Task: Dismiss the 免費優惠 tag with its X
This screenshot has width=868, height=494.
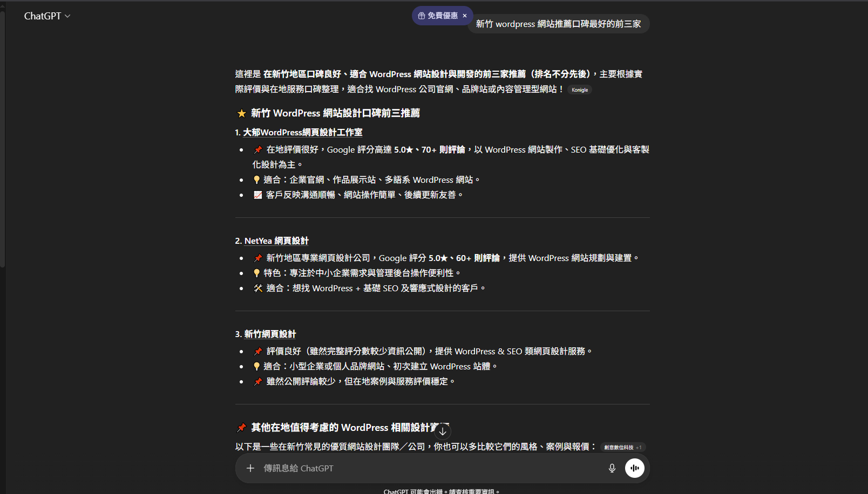Action: (465, 16)
